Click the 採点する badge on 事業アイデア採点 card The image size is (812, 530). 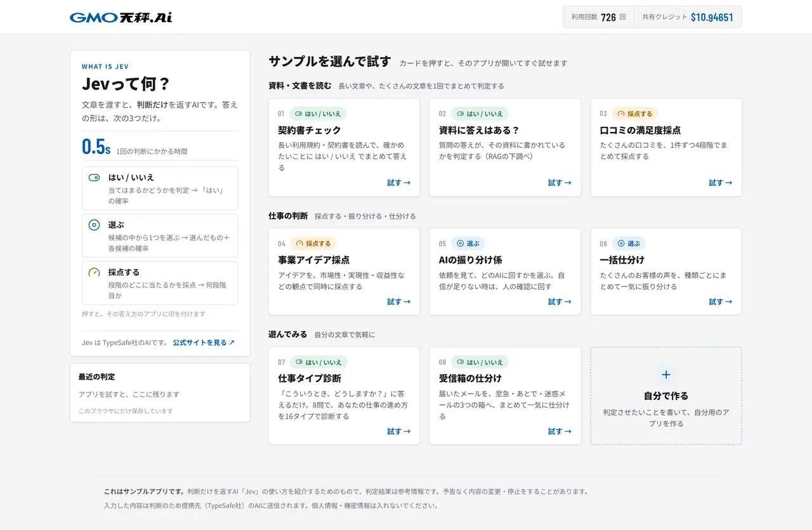pos(313,243)
